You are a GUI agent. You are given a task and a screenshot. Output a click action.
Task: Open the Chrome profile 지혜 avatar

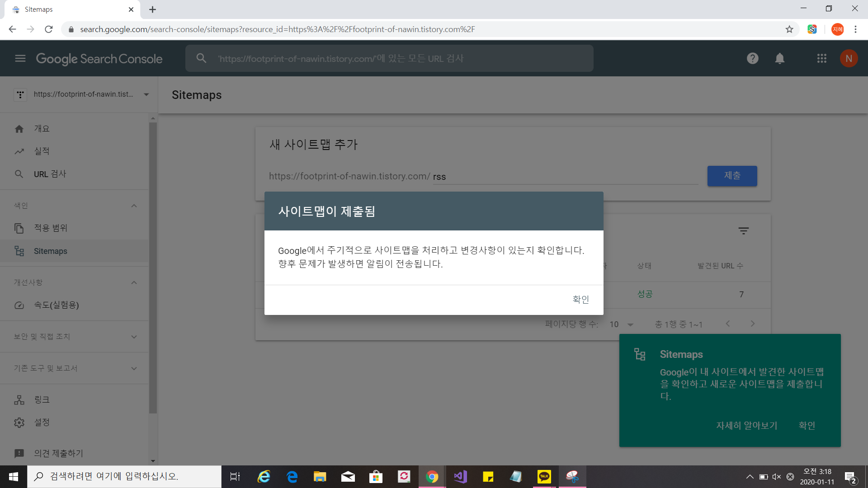coord(838,29)
